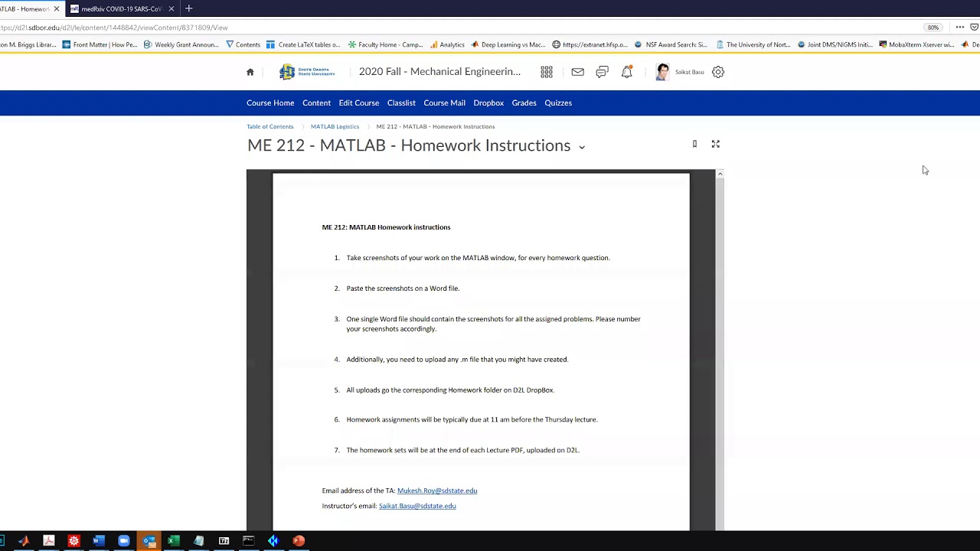Close the MATLAB Homework browser tab

(x=56, y=8)
